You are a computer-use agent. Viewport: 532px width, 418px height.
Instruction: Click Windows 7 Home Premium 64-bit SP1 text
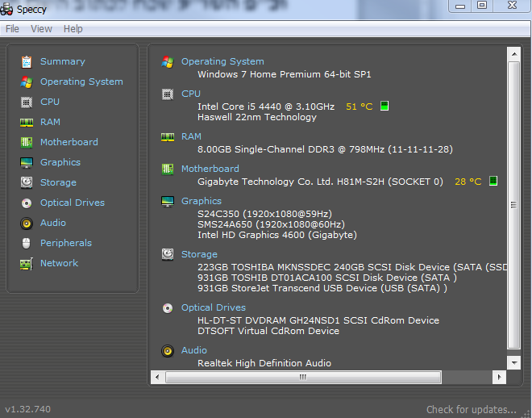tap(285, 74)
